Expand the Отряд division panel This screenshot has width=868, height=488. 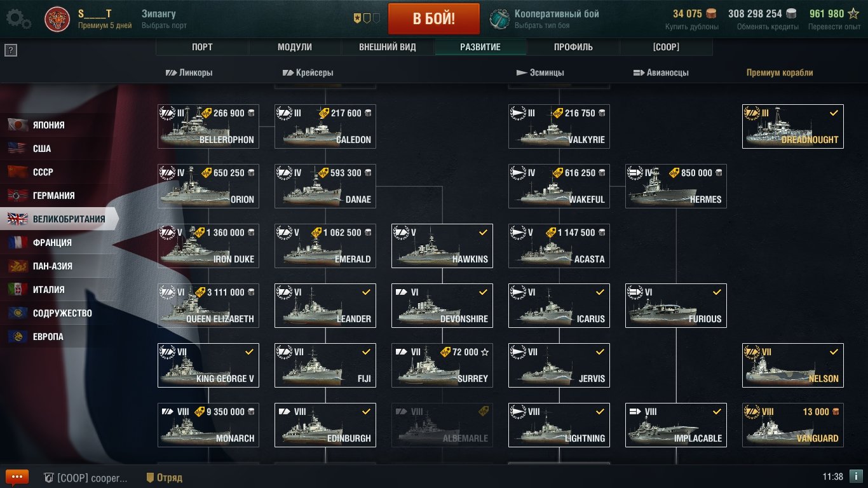coord(164,477)
